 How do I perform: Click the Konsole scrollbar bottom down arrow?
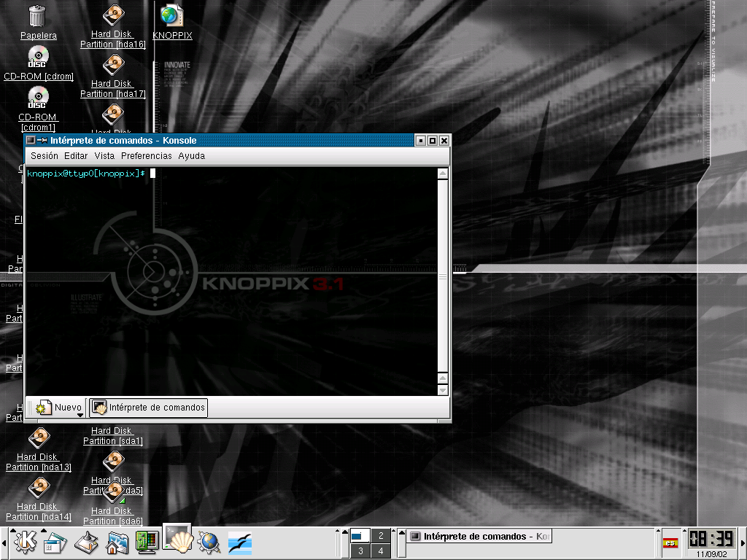(x=443, y=390)
